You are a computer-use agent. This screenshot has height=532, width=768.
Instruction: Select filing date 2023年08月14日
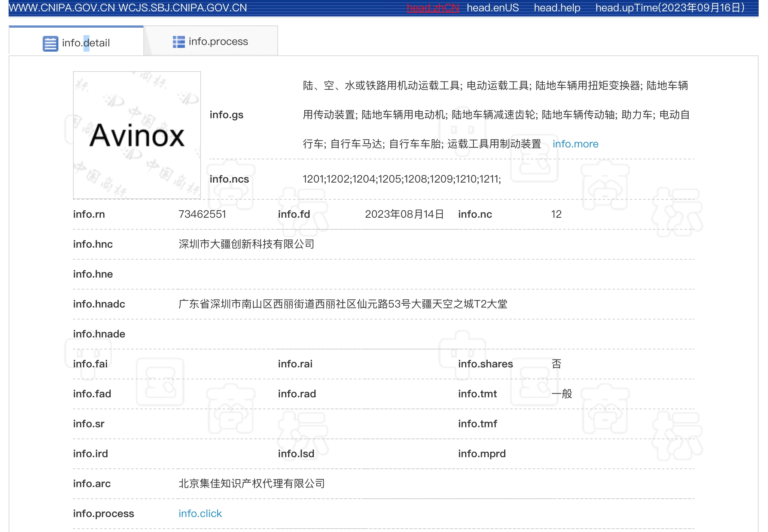(404, 214)
